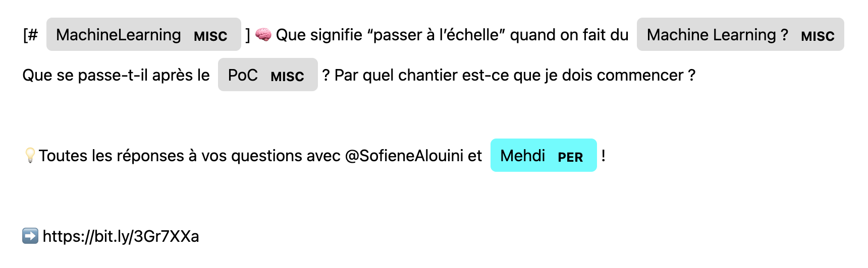
Task: Select the highlighted word PoC
Action: pyautogui.click(x=243, y=75)
